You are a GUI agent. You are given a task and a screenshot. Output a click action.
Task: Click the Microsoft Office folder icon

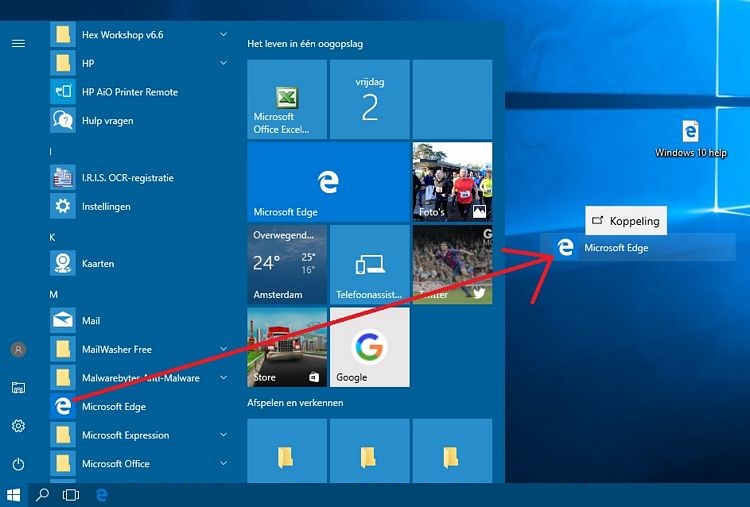63,463
